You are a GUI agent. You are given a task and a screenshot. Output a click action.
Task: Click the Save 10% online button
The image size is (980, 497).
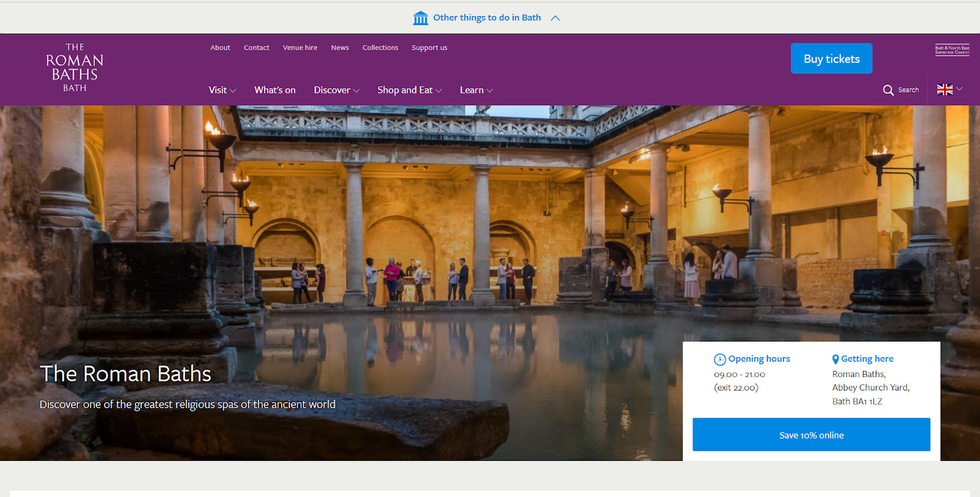pyautogui.click(x=812, y=435)
